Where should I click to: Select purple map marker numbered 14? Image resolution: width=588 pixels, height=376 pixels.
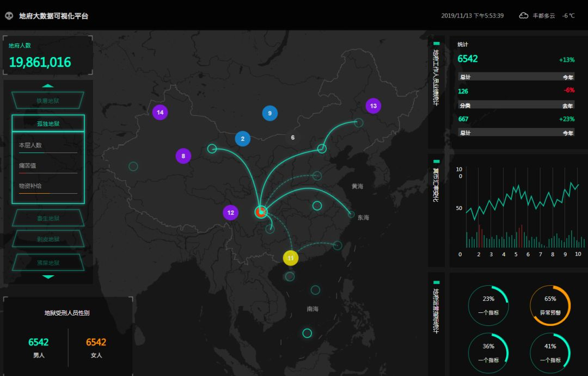[160, 112]
